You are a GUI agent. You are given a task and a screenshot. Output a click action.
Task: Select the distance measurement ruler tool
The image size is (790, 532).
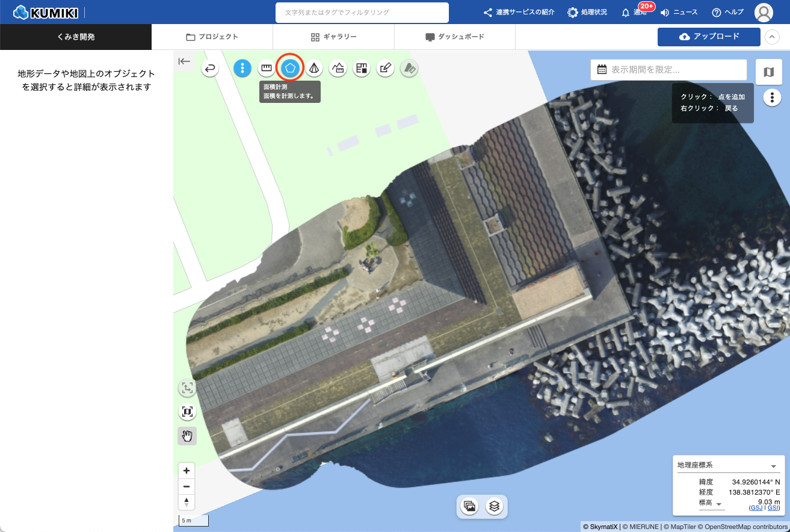[266, 68]
